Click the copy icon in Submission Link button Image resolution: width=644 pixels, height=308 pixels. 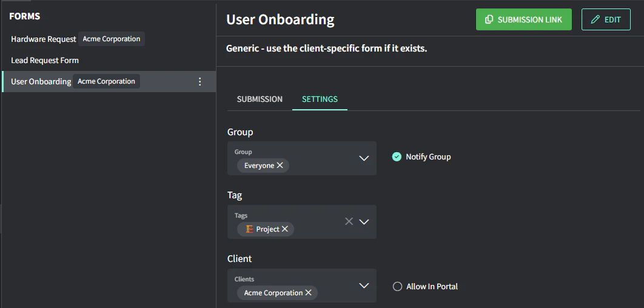click(489, 20)
